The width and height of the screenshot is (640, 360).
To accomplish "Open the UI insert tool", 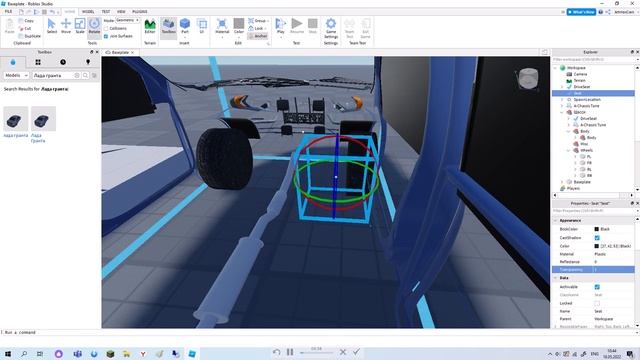I will [x=202, y=26].
